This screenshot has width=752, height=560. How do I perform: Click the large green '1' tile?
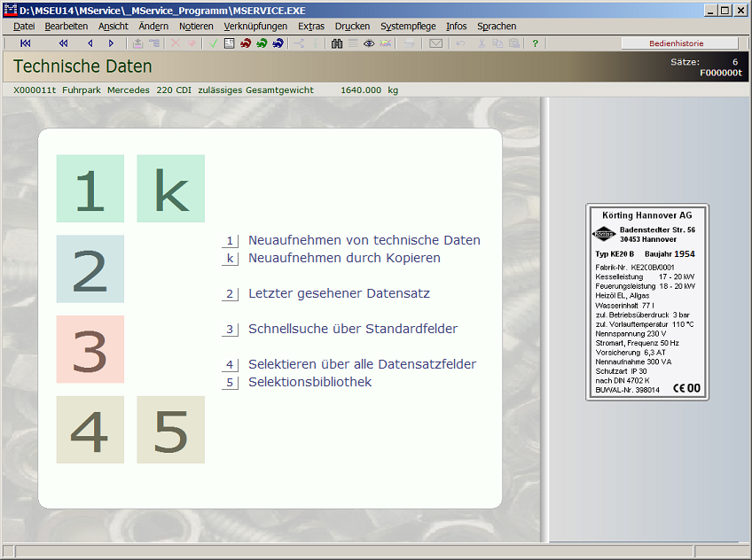(x=90, y=189)
